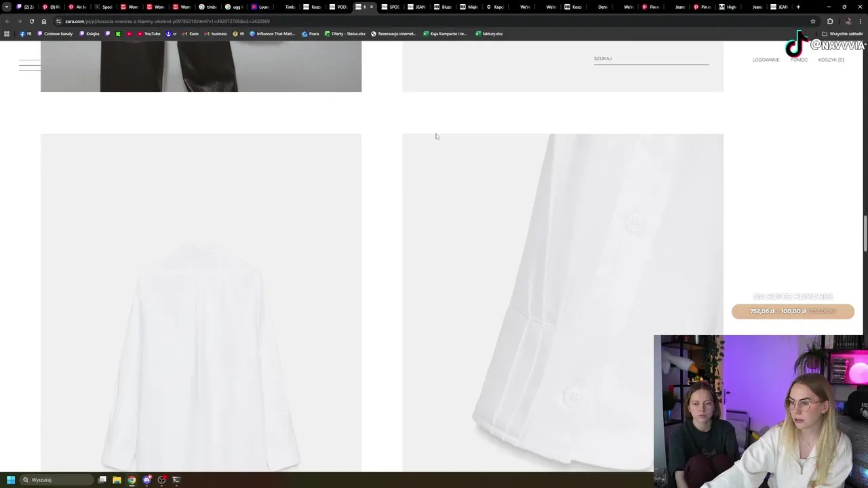Open Chrome profile avatar
Viewport: 868px width, 488px height.
pyautogui.click(x=848, y=21)
